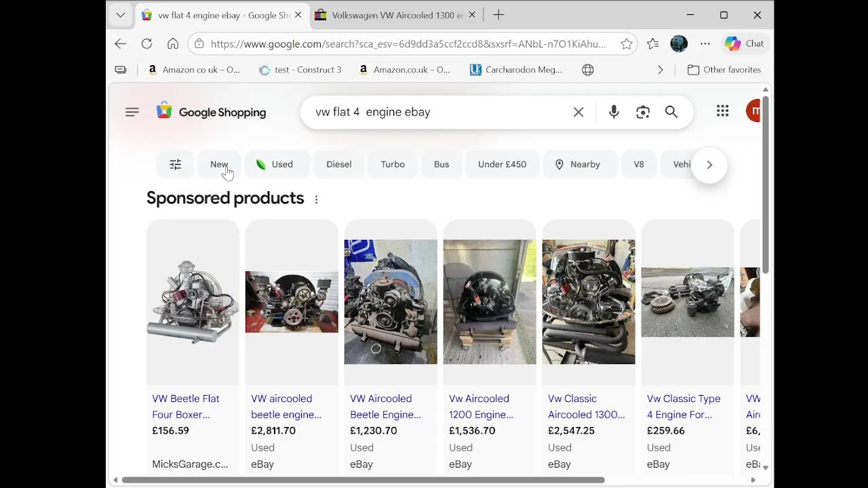Image resolution: width=868 pixels, height=488 pixels.
Task: Open first Amazon co uk bookmark
Action: 193,70
